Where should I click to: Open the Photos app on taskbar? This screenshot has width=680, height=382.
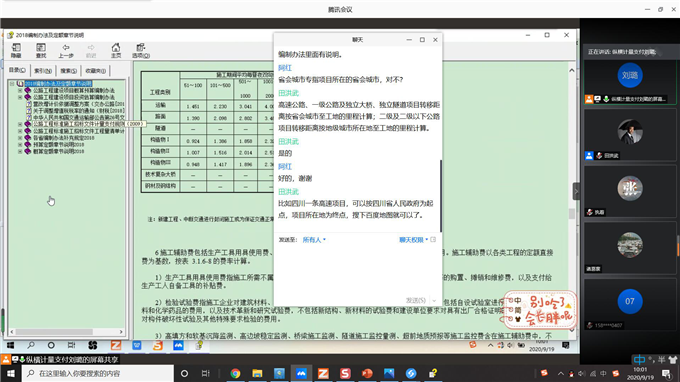coord(389,373)
